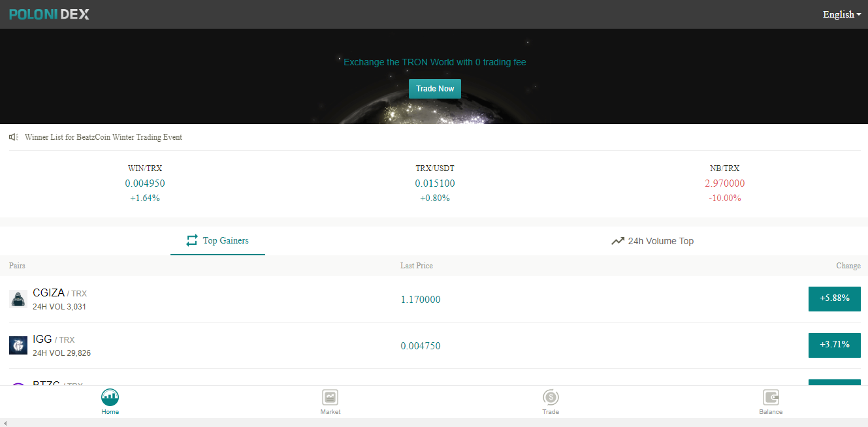Click the CGIZA token logo

[18, 298]
